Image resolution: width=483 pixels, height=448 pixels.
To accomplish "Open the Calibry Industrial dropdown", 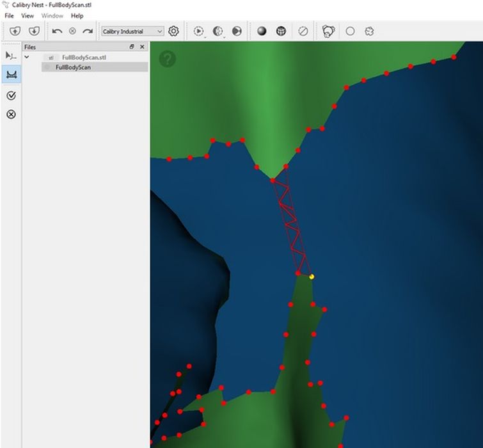I will 132,31.
